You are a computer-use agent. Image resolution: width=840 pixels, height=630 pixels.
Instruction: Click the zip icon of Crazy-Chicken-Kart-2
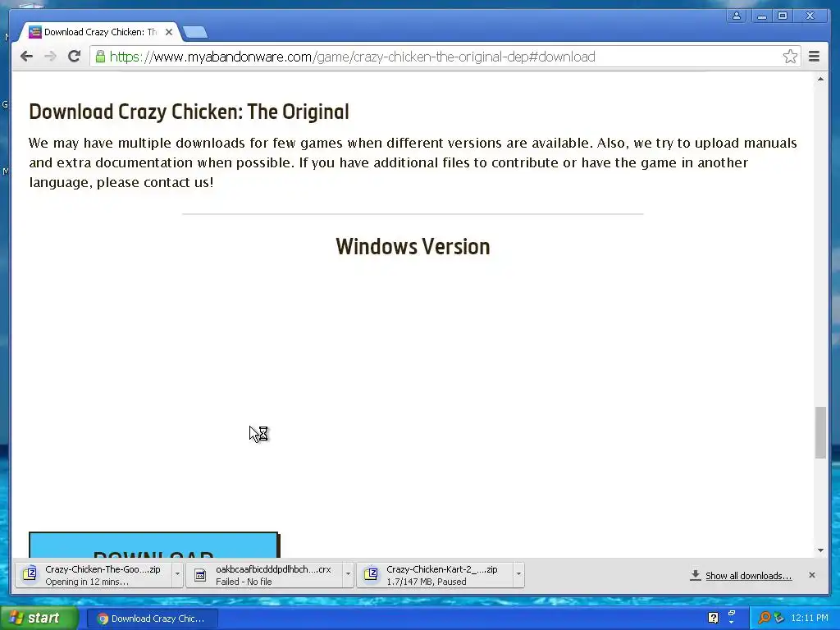371,574
